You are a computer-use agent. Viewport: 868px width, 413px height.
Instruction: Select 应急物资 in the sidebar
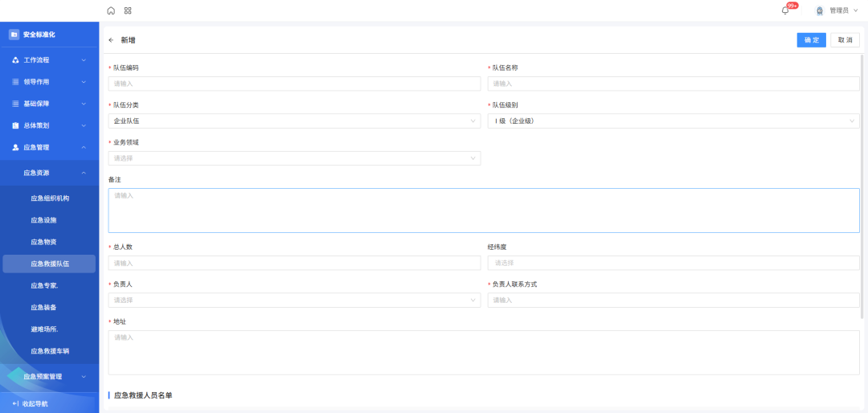click(x=43, y=242)
